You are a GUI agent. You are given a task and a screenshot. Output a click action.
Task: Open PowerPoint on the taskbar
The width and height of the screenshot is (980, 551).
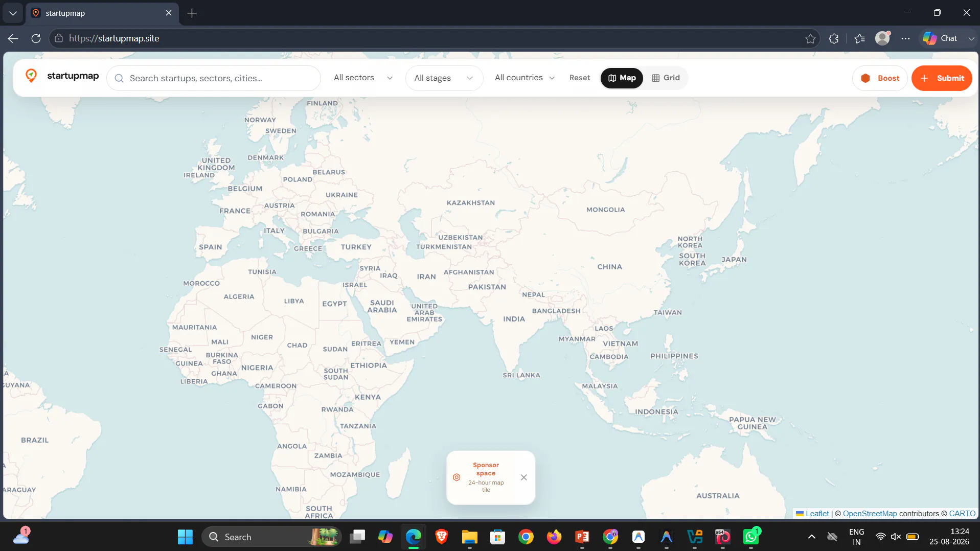tap(582, 537)
